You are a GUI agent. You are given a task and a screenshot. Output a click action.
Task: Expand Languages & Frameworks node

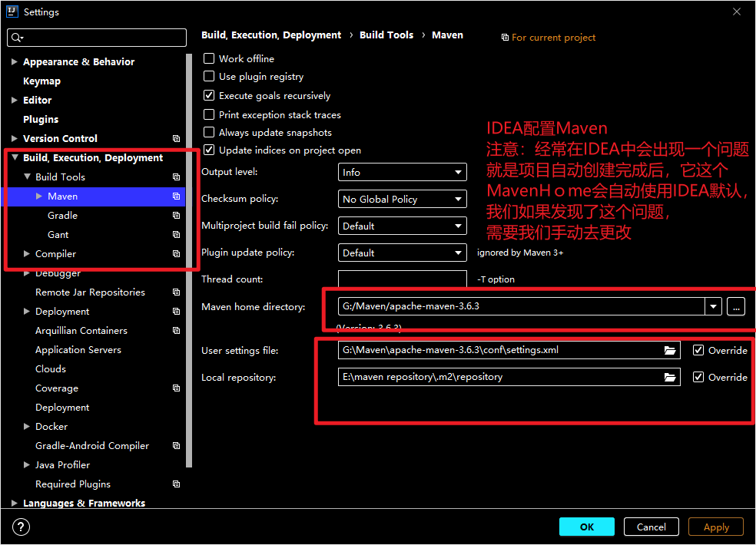tap(15, 503)
